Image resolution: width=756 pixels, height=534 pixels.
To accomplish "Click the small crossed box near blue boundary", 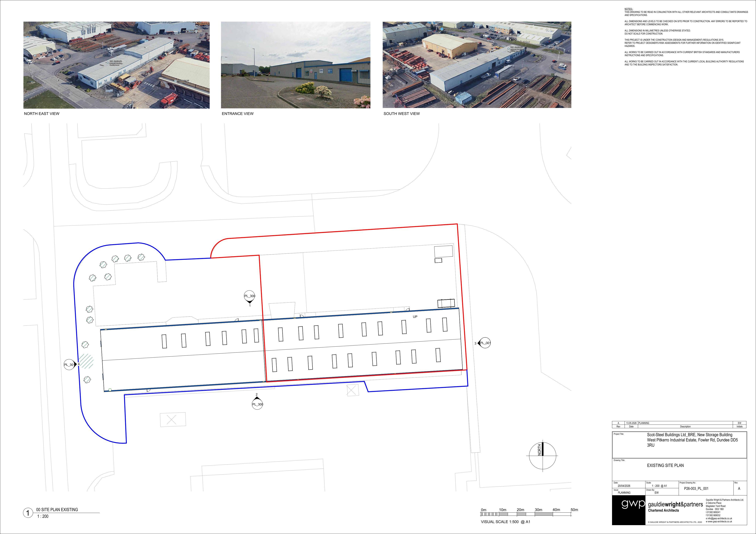I will (x=353, y=390).
